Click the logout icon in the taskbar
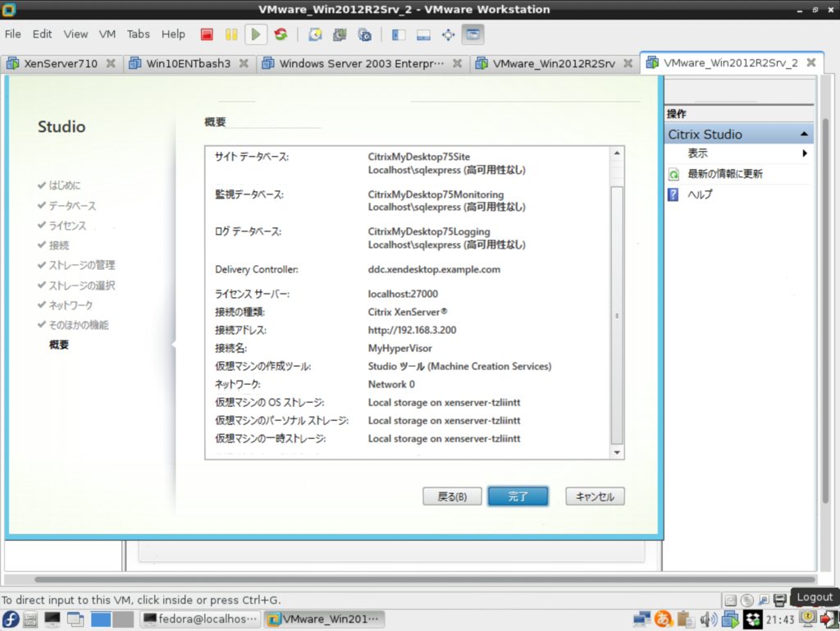Image resolution: width=840 pixels, height=631 pixels. [x=829, y=620]
